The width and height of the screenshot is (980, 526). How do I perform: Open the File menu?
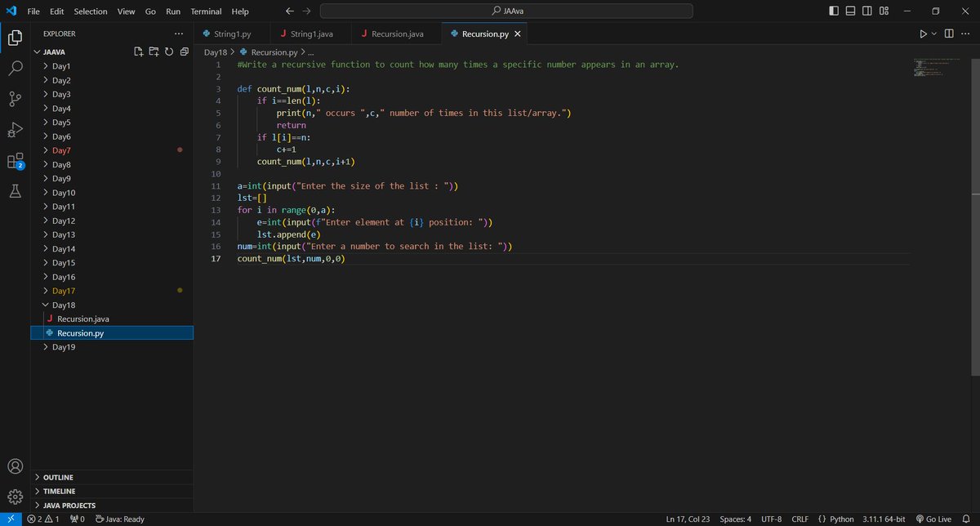point(33,11)
